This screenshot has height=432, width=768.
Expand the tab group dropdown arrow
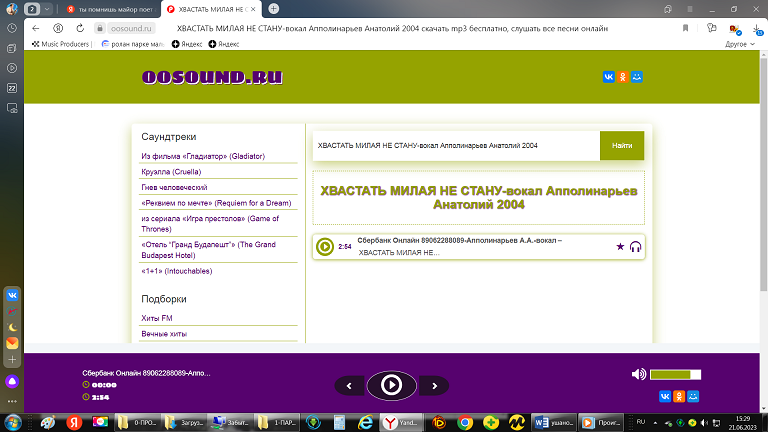[47, 9]
